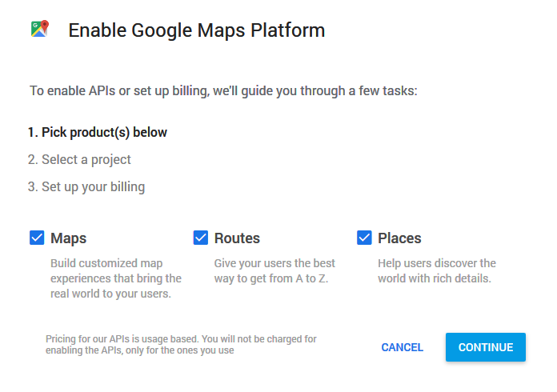The height and width of the screenshot is (392, 557).
Task: Toggle the Routes checkbox off
Action: pyautogui.click(x=201, y=238)
